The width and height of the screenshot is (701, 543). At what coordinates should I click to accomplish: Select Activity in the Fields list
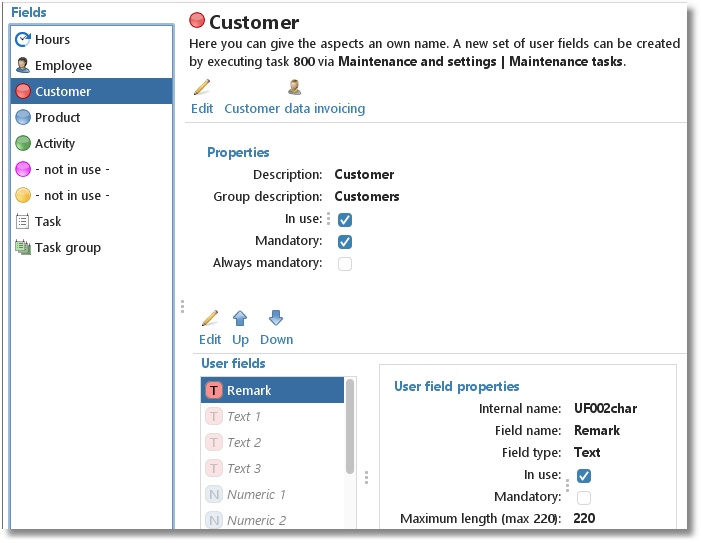pyautogui.click(x=91, y=143)
